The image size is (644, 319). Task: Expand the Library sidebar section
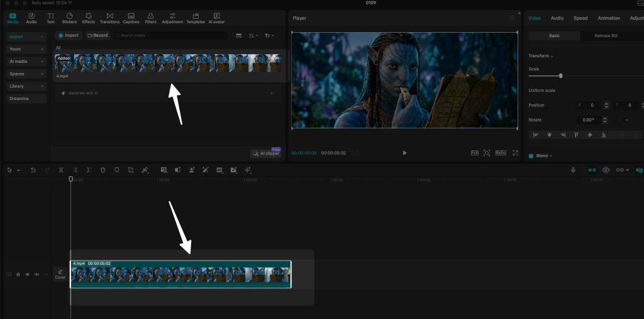(x=26, y=86)
